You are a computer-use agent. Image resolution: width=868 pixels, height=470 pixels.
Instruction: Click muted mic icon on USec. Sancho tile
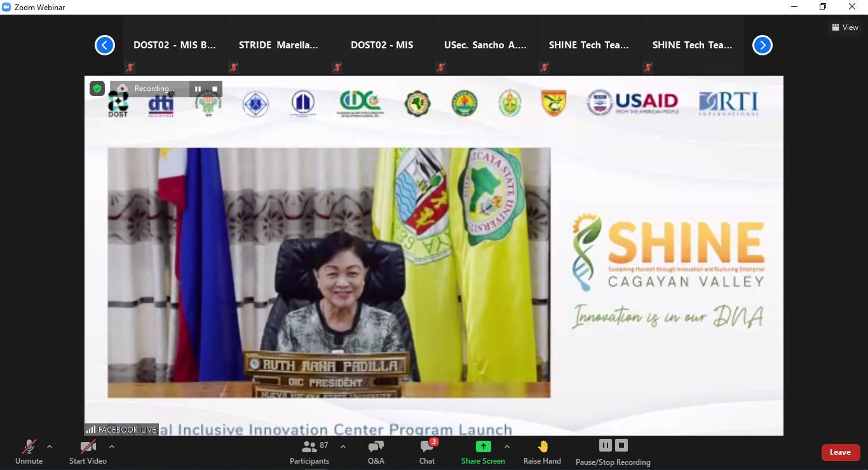tap(441, 67)
